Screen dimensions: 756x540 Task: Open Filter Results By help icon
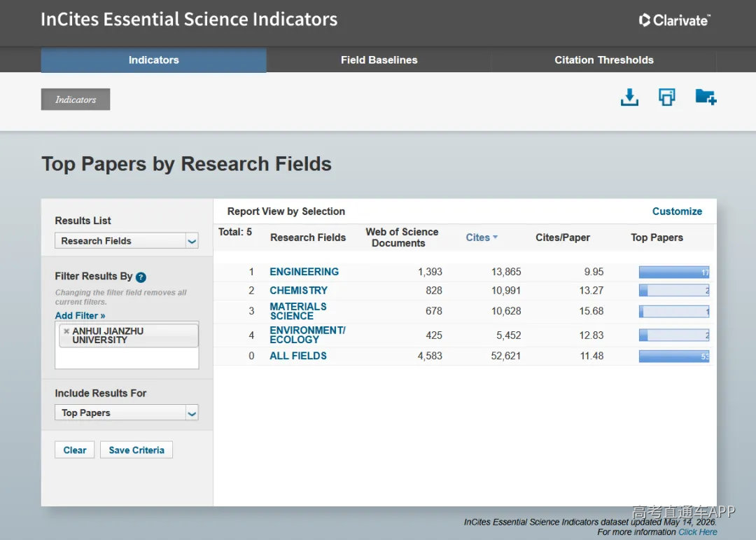141,277
